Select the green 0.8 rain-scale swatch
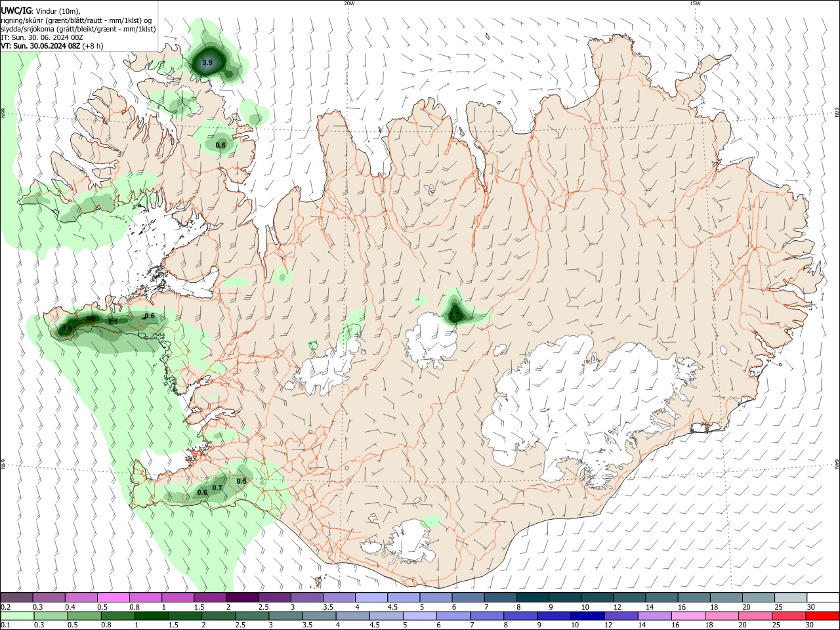Screen dimensions: 840x630 click(x=117, y=616)
